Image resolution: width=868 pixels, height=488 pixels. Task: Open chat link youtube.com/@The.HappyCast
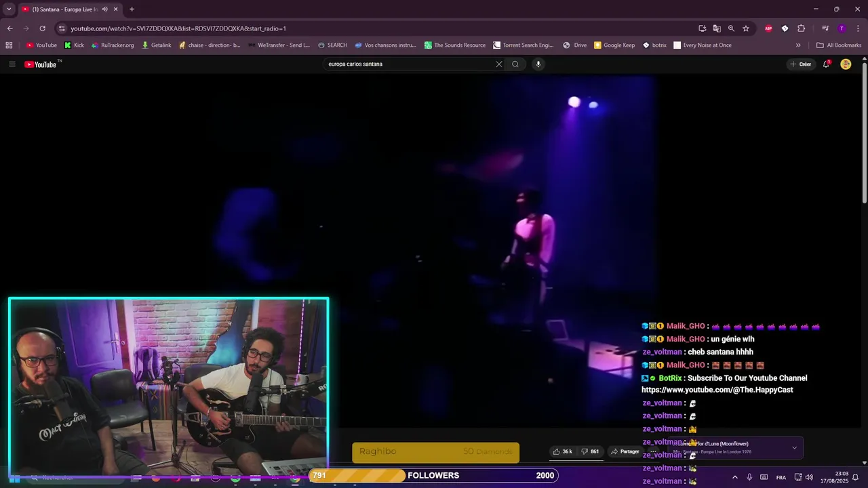pyautogui.click(x=717, y=390)
